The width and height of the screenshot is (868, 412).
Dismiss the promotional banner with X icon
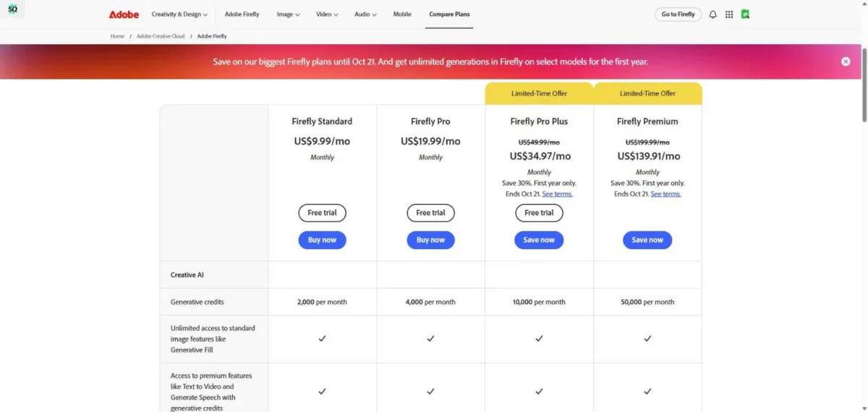(x=846, y=62)
